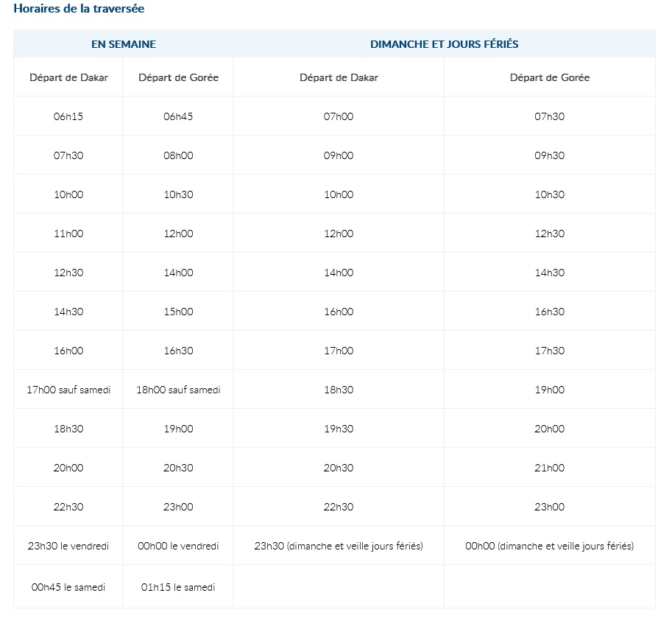
Task: Select the DIMANCHE ET JOURS FÉRIÉS header
Action: coord(444,43)
